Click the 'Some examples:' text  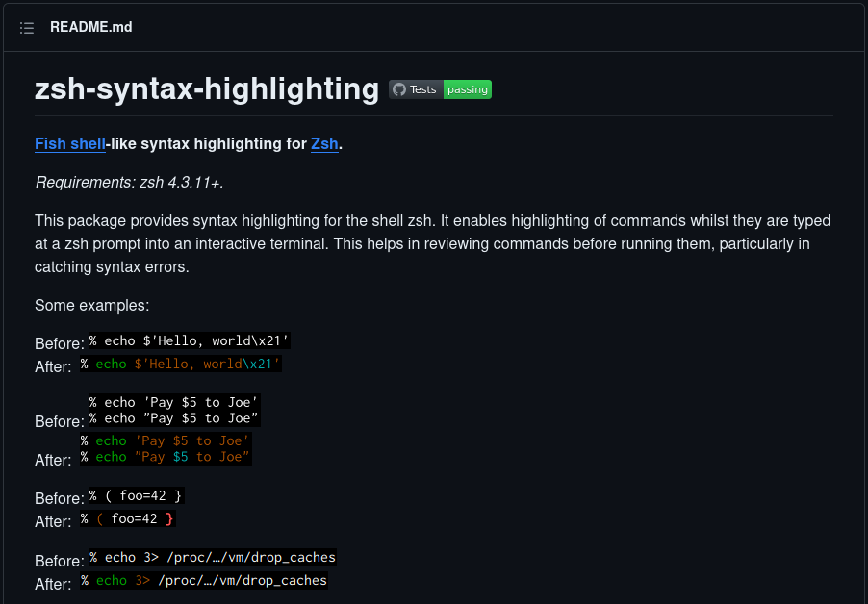click(91, 305)
